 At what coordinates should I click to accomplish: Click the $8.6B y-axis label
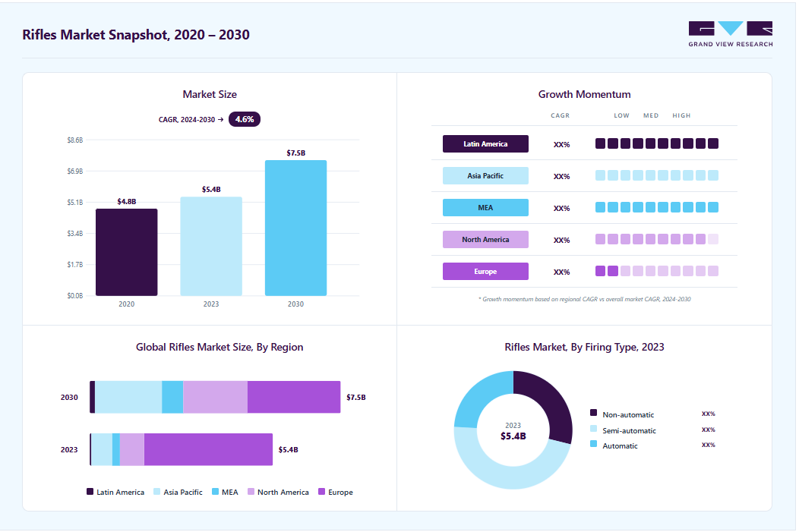pyautogui.click(x=75, y=140)
